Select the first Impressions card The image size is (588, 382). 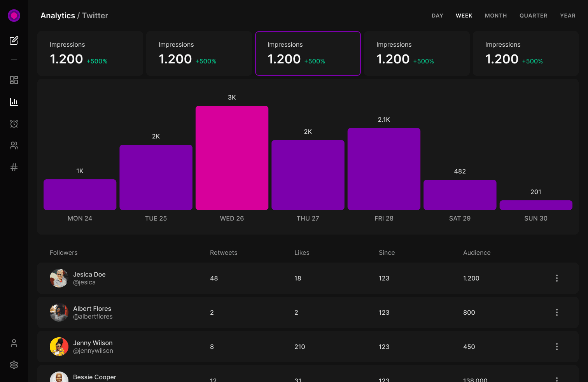(90, 53)
